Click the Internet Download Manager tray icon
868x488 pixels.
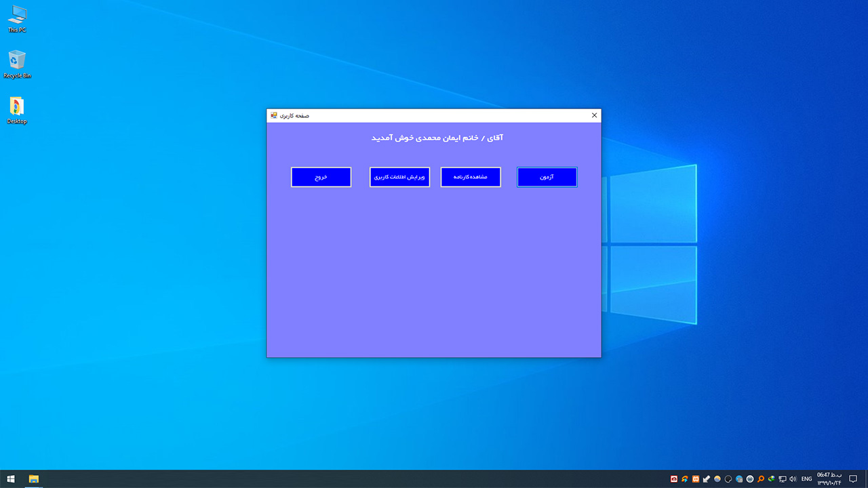(x=772, y=479)
